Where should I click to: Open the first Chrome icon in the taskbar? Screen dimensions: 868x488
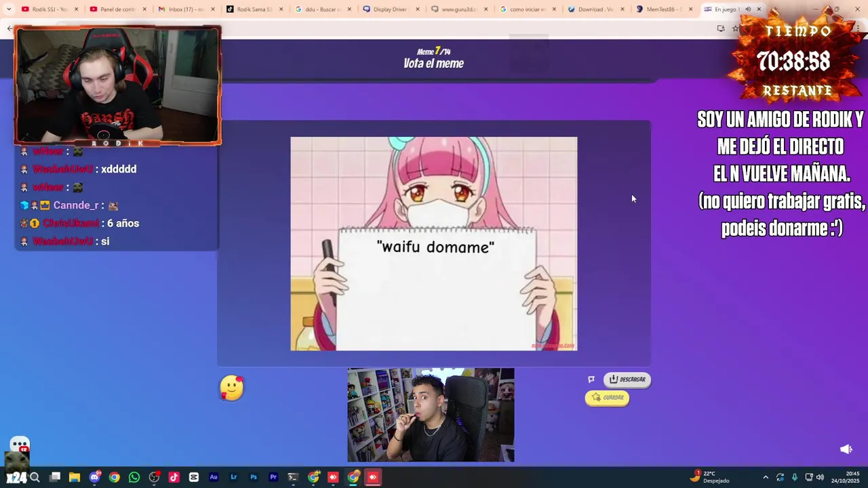click(114, 478)
